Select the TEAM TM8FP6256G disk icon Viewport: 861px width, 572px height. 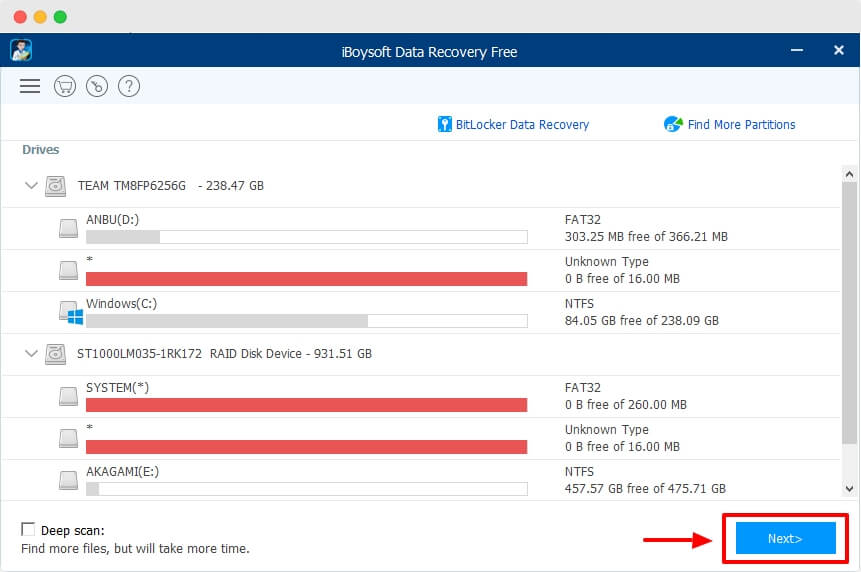[55, 186]
